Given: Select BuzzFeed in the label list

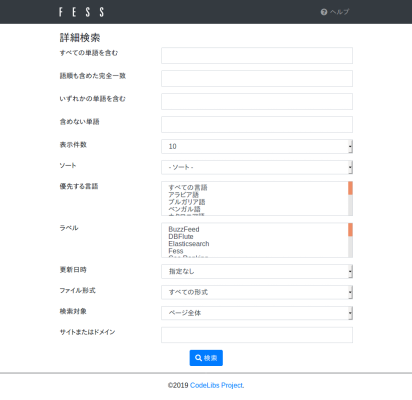Looking at the screenshot, I should click(184, 229).
